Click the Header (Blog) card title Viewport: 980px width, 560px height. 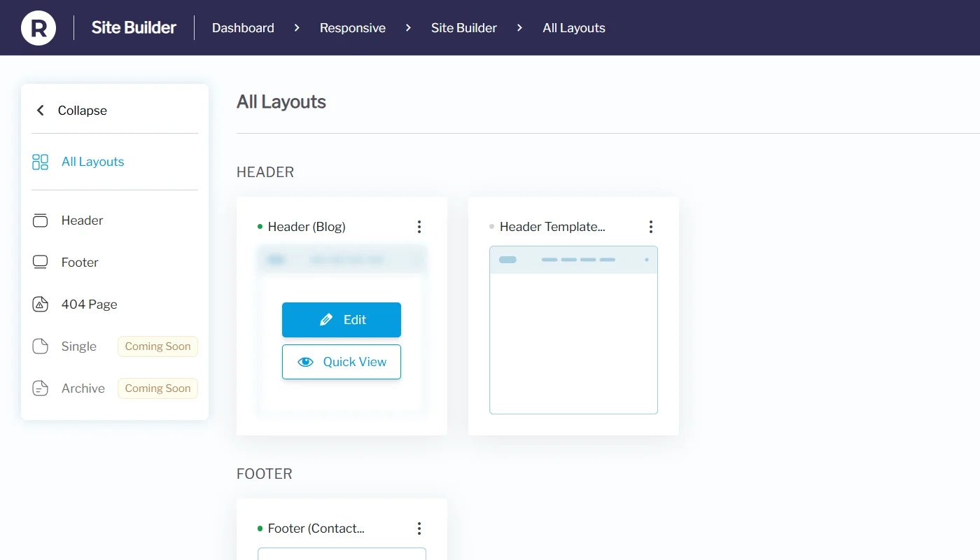(307, 227)
